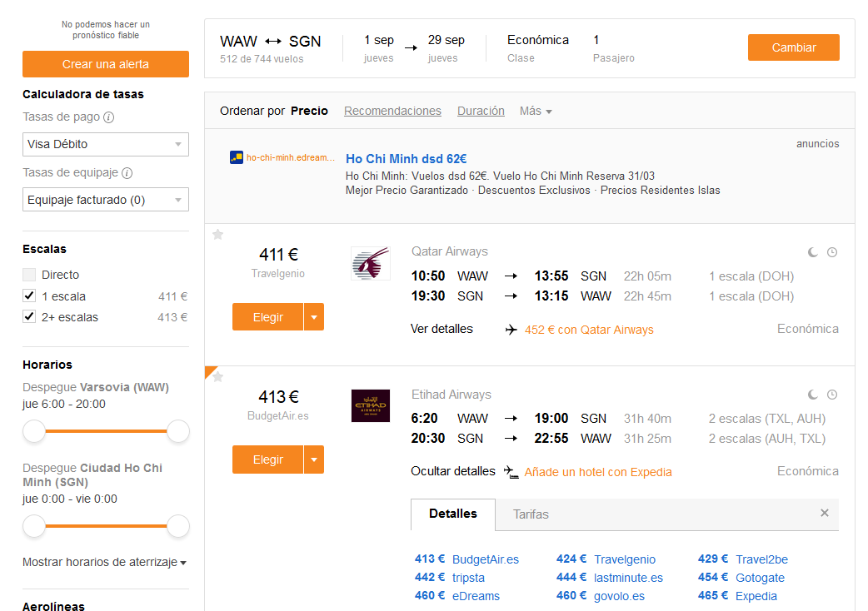Click Crear una alerta button
This screenshot has width=868, height=611.
coord(106,64)
